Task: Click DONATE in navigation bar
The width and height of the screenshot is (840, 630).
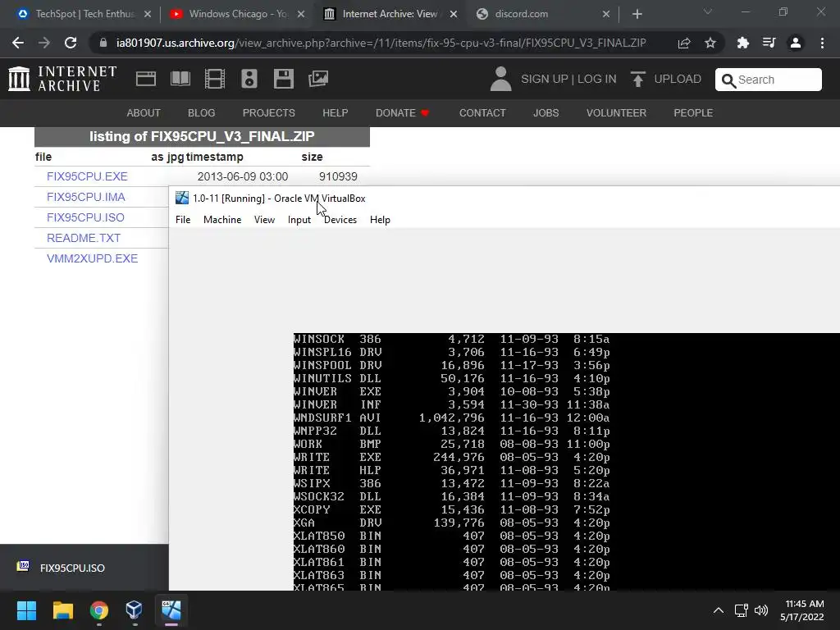Action: point(402,113)
